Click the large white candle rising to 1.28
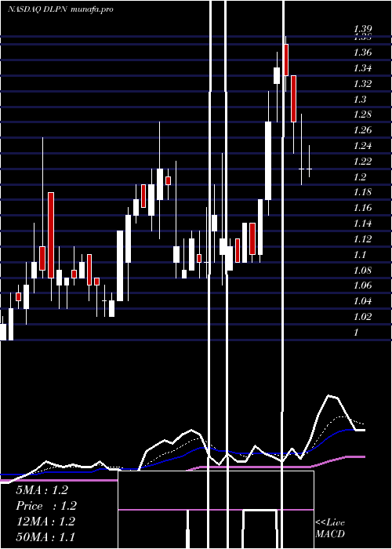Viewport: 392px width, 549px height. coord(268,161)
